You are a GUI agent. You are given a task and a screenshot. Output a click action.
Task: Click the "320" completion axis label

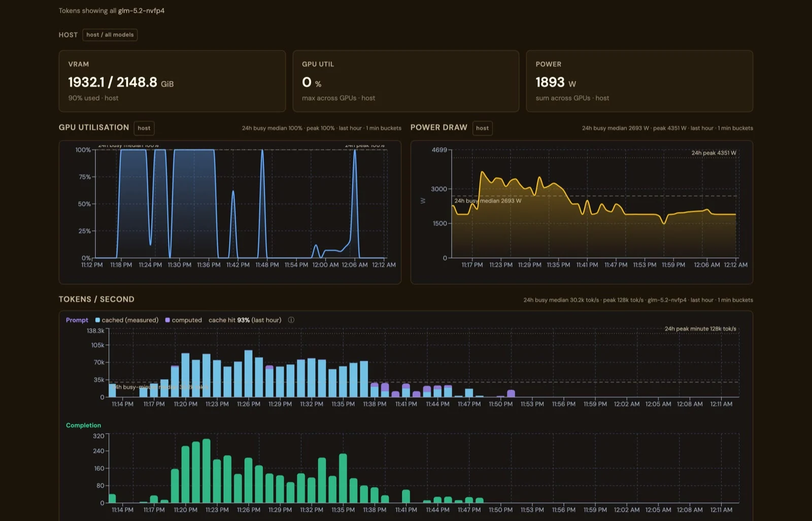(98, 436)
